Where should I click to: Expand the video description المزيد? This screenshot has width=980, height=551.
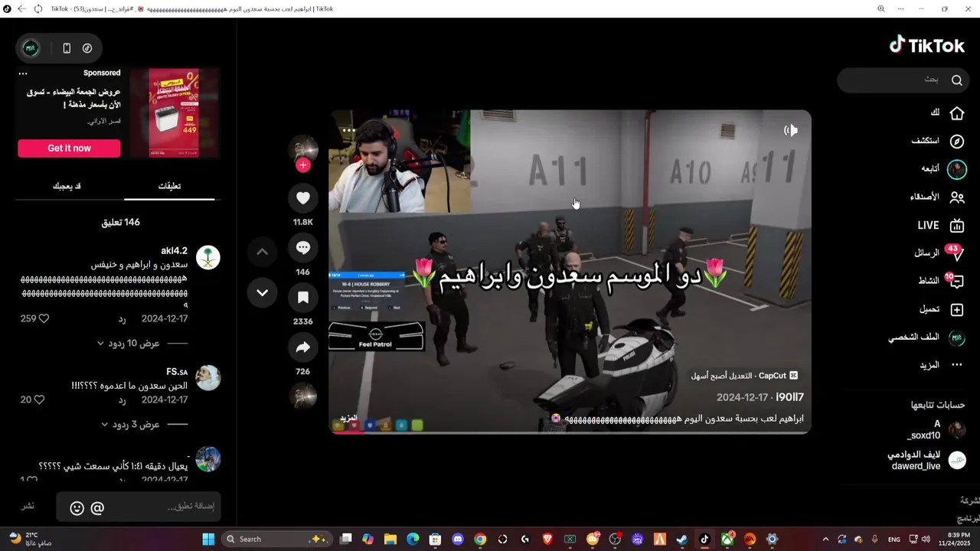pos(348,419)
